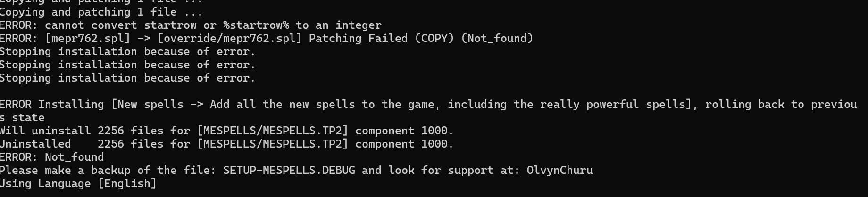Click [MESPELLS/MESPELLS.TP2] on the Will uninstall line

point(273,131)
